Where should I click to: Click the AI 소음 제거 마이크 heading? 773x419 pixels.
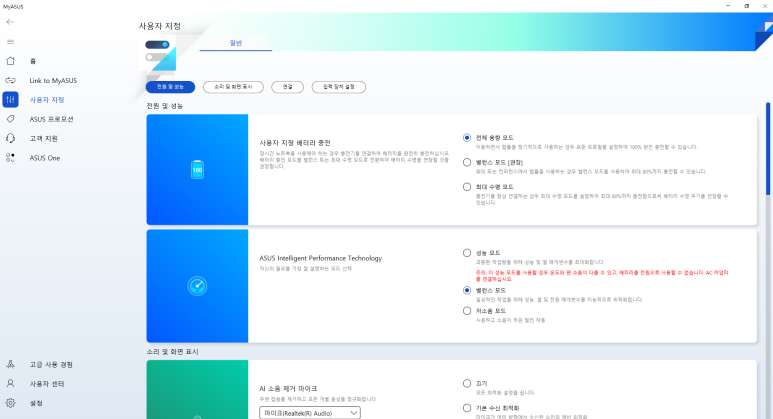pyautogui.click(x=288, y=388)
